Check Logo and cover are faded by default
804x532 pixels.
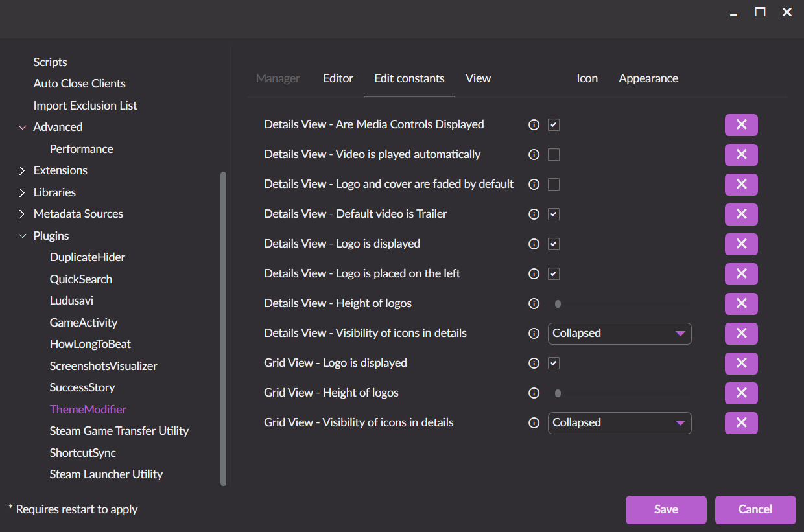[x=554, y=185]
